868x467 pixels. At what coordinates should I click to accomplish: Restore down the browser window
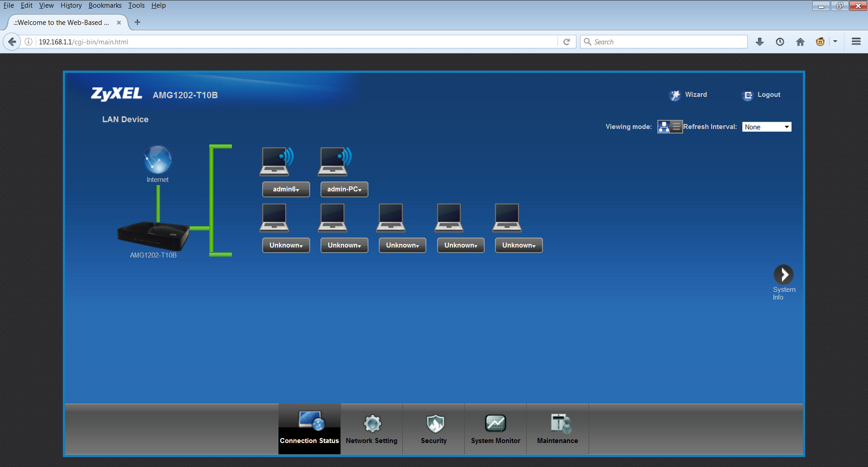click(x=840, y=6)
